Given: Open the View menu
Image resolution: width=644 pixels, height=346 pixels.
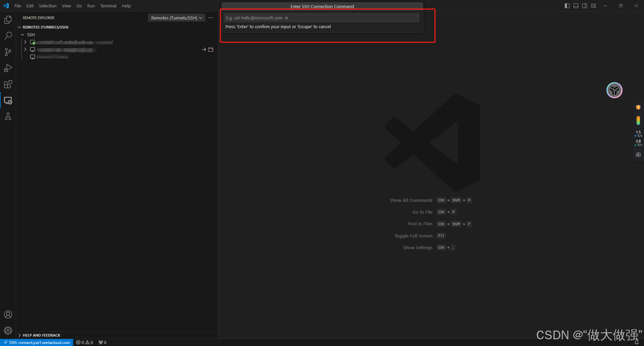Looking at the screenshot, I should 66,6.
